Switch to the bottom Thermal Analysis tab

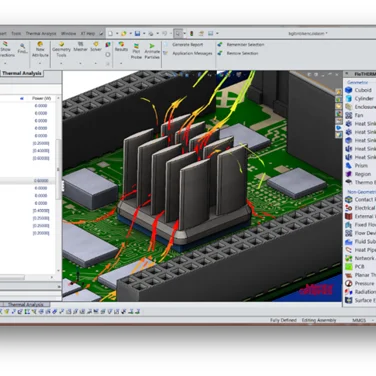[x=26, y=304]
